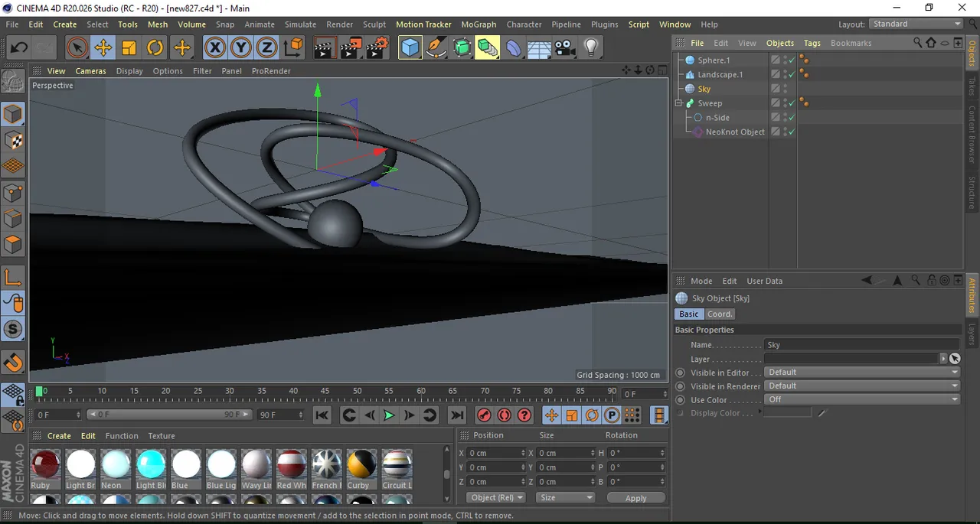
Task: Select the Ruby material swatch
Action: 45,464
